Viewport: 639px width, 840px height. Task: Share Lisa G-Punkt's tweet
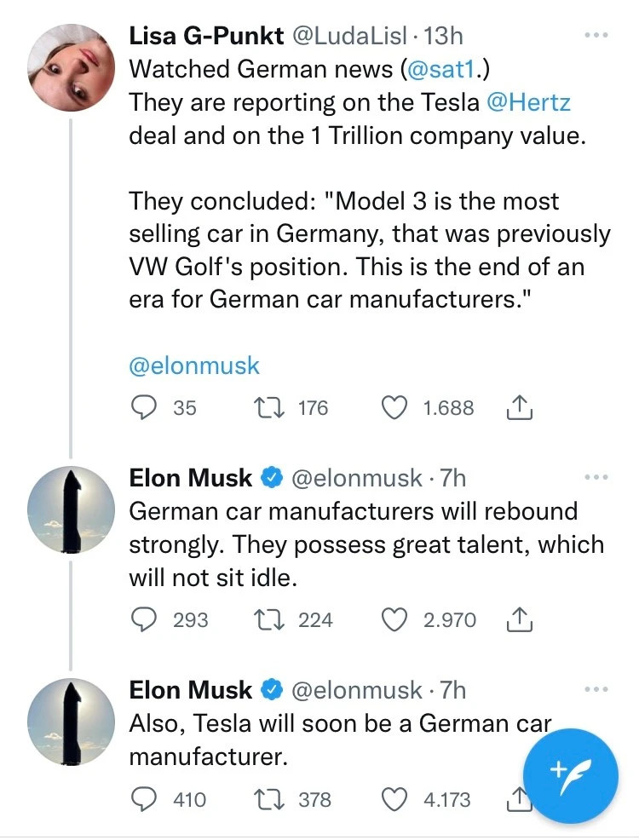(x=519, y=409)
